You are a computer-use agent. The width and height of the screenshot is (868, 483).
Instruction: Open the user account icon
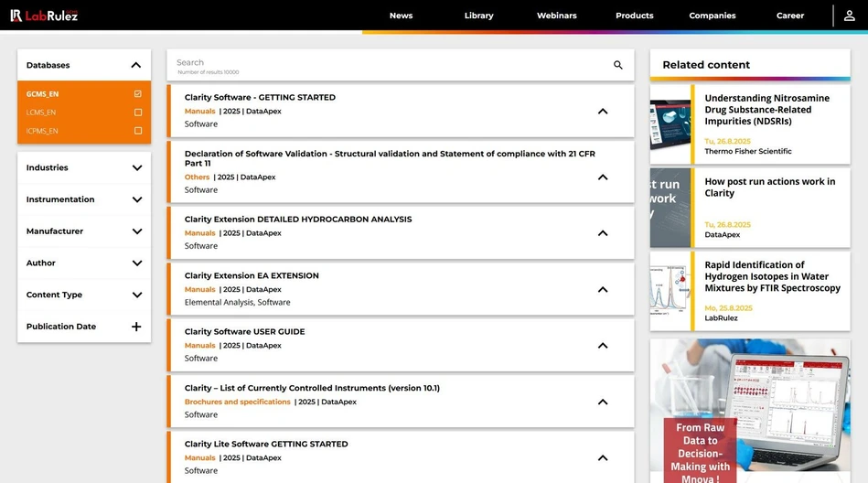pyautogui.click(x=849, y=16)
